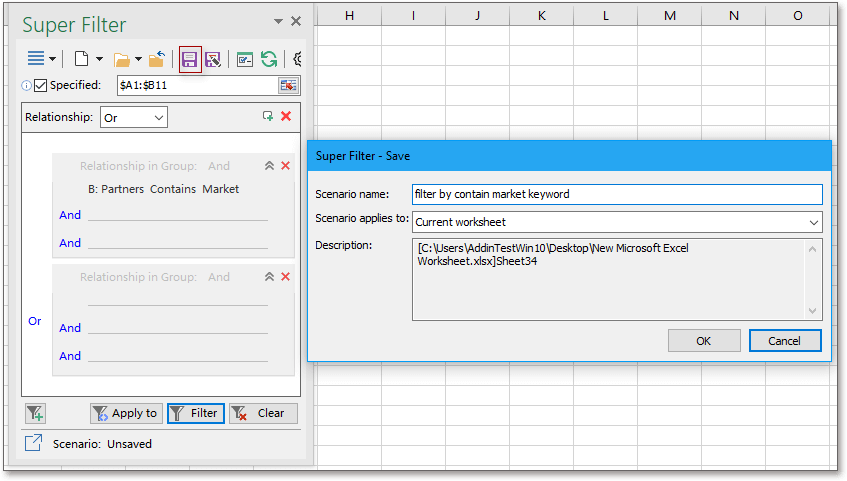Collapse the second filter group
847x481 pixels.
(x=269, y=277)
